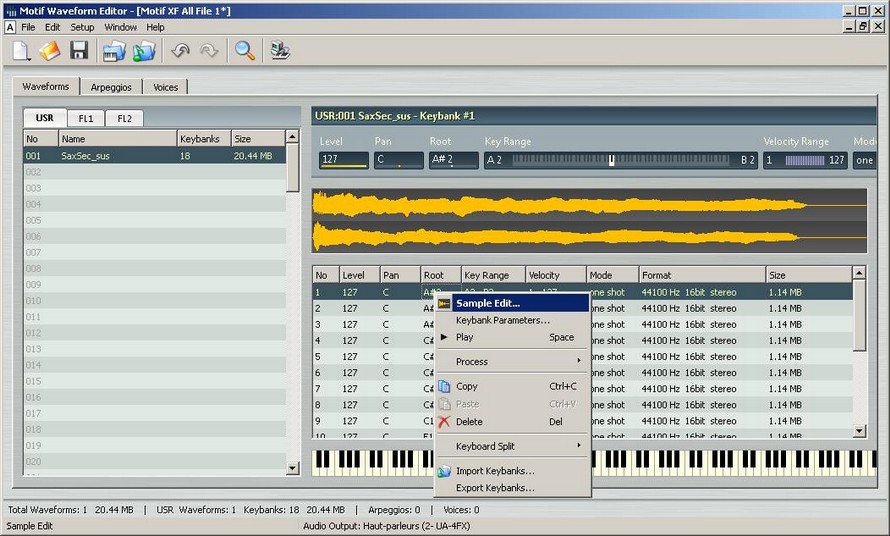
Task: Click the computer setup toolbar icon
Action: pos(282,51)
